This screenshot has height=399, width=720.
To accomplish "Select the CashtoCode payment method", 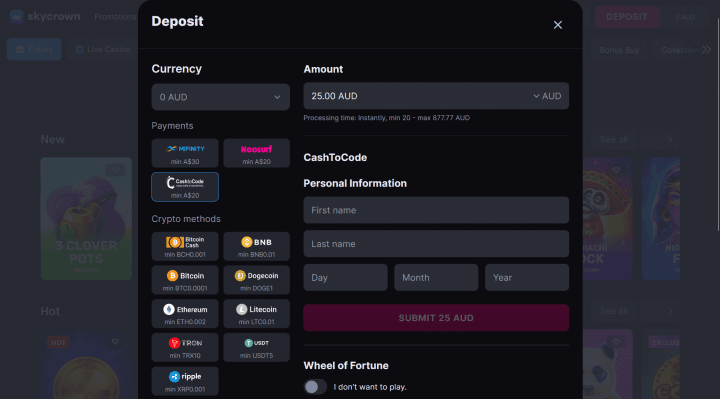I will [x=185, y=187].
